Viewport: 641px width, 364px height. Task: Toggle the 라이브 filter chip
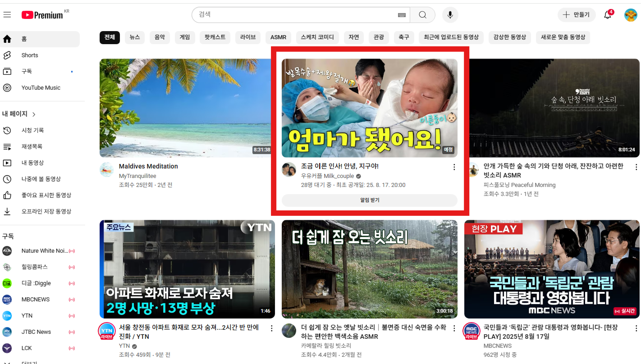(248, 37)
